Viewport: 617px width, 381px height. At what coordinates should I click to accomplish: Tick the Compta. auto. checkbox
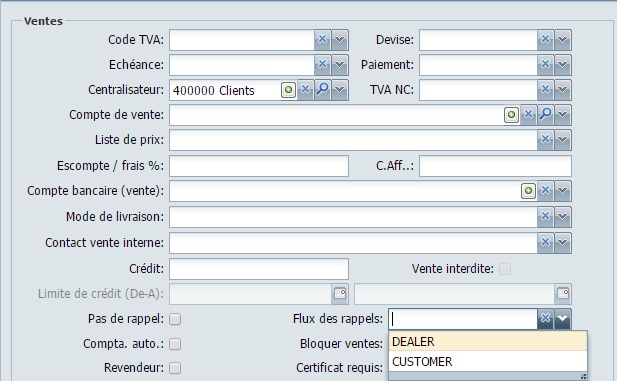[175, 344]
